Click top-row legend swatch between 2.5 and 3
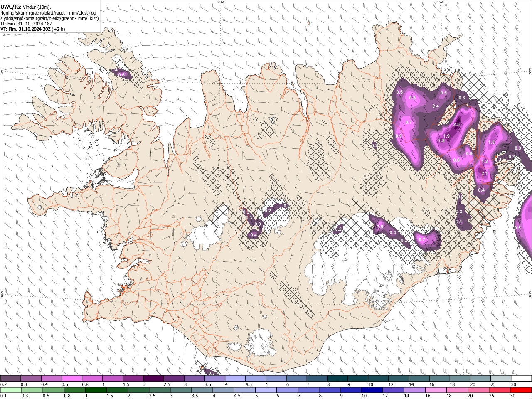Viewport: 532px width, 399px height. (174, 379)
